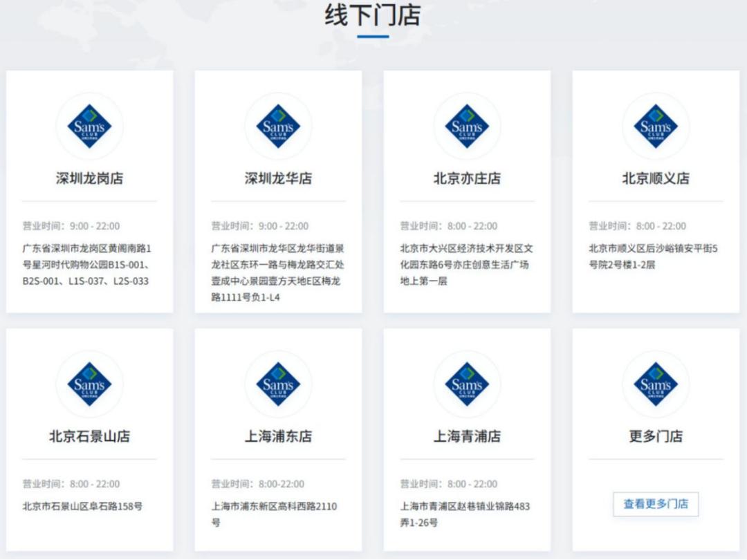
Task: Select the 北京石景山店 store title
Action: pos(89,437)
